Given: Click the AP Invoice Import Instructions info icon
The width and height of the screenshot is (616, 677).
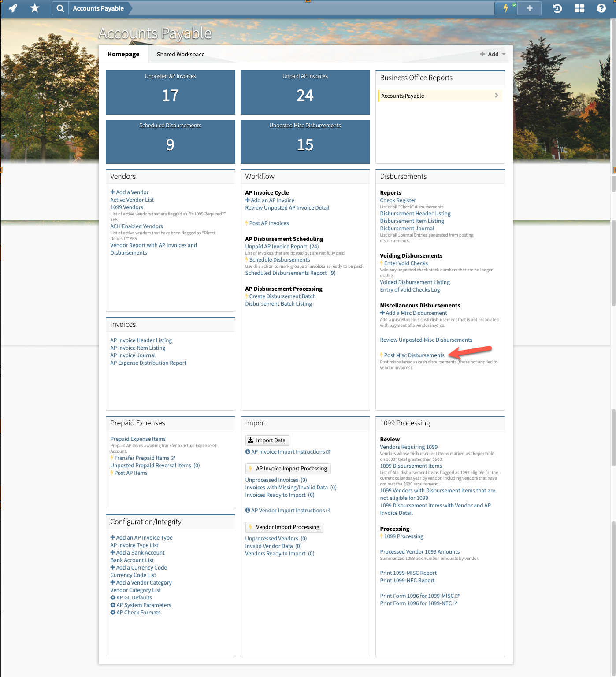Looking at the screenshot, I should 247,451.
